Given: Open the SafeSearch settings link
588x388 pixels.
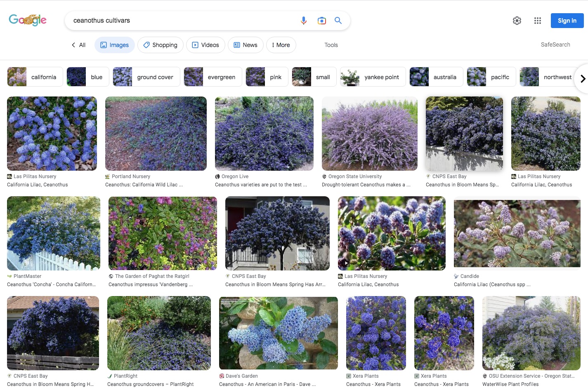Looking at the screenshot, I should 555,45.
